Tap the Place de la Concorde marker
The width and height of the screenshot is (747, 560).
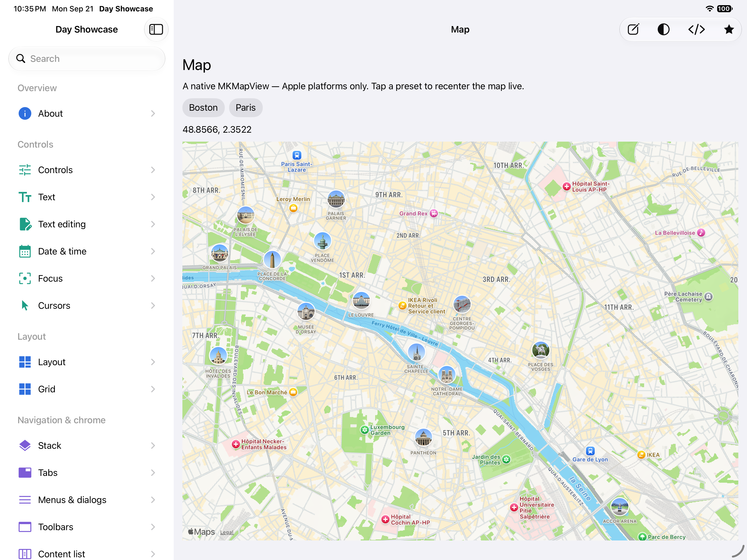coord(272,260)
